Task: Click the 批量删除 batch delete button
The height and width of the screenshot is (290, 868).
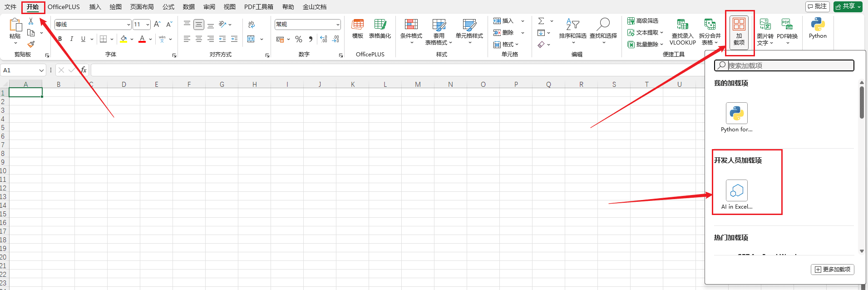Action: (645, 45)
